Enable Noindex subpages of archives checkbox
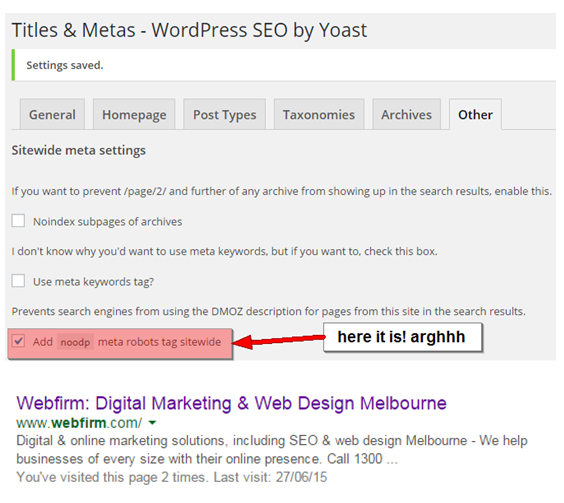Viewport: 564px width, 503px height. pyautogui.click(x=18, y=221)
